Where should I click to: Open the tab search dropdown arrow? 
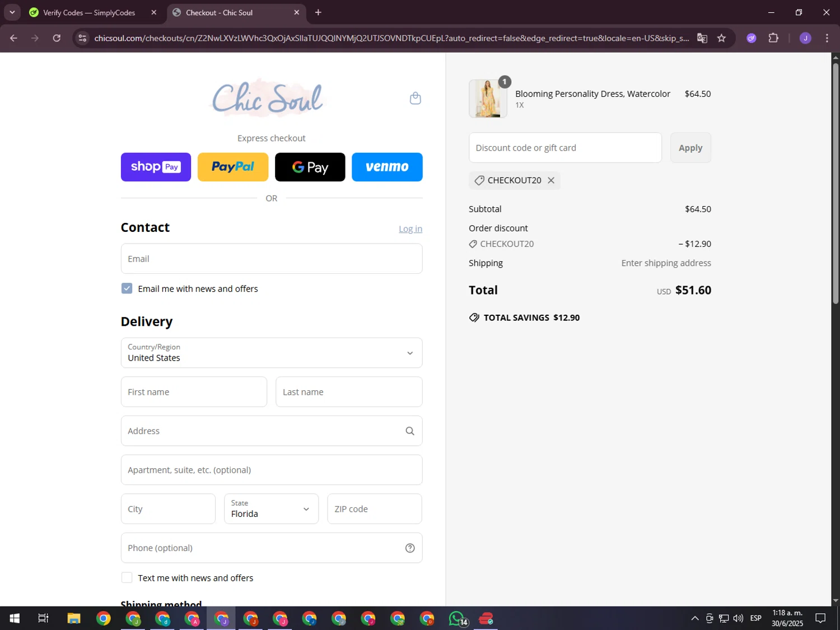[12, 12]
